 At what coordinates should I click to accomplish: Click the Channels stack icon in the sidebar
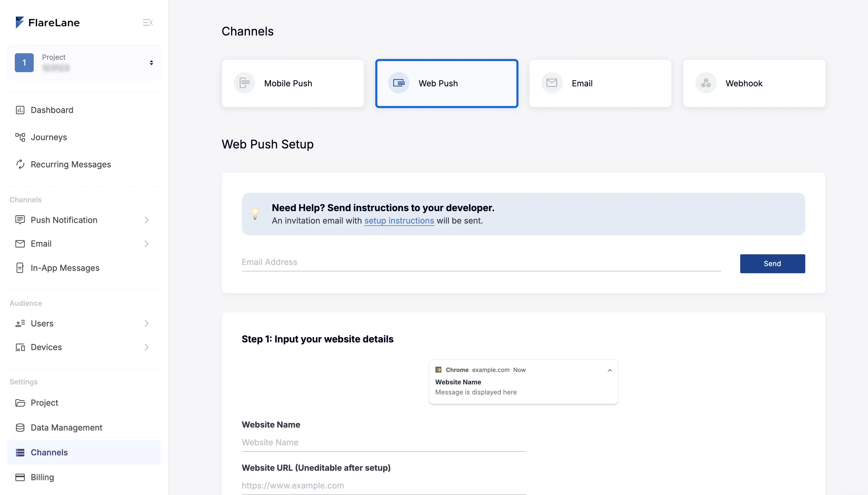(x=20, y=452)
